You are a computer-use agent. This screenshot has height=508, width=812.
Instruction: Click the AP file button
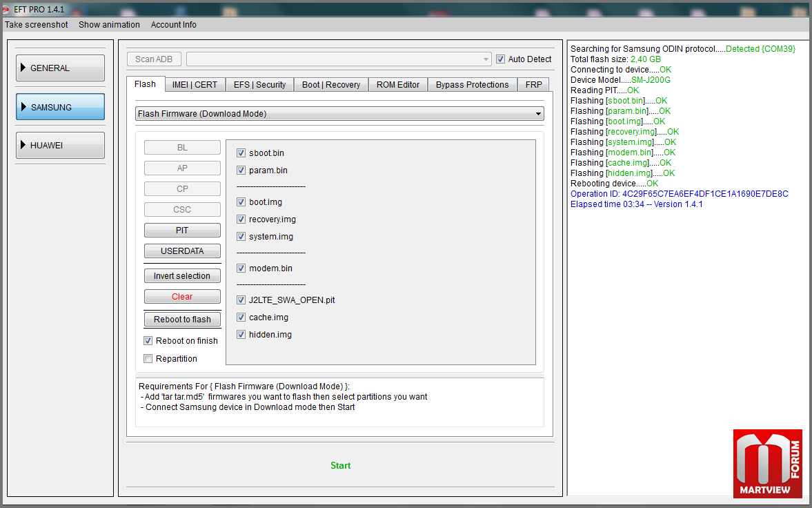click(x=182, y=168)
